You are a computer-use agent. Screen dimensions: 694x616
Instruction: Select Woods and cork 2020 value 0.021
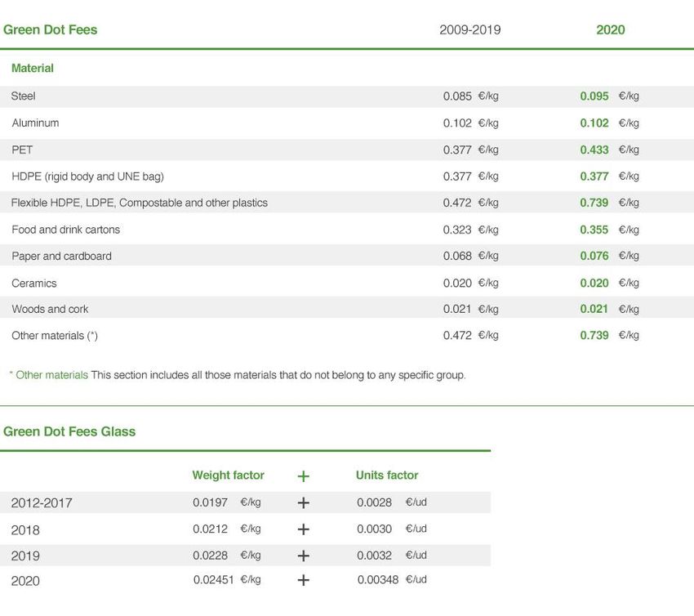click(594, 309)
